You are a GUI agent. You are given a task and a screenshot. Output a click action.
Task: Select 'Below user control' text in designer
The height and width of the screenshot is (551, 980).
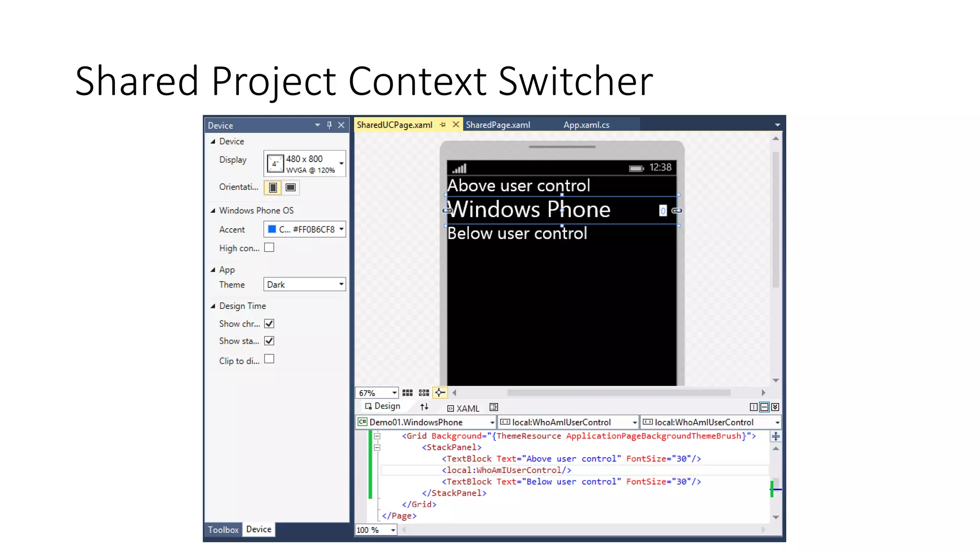tap(517, 233)
